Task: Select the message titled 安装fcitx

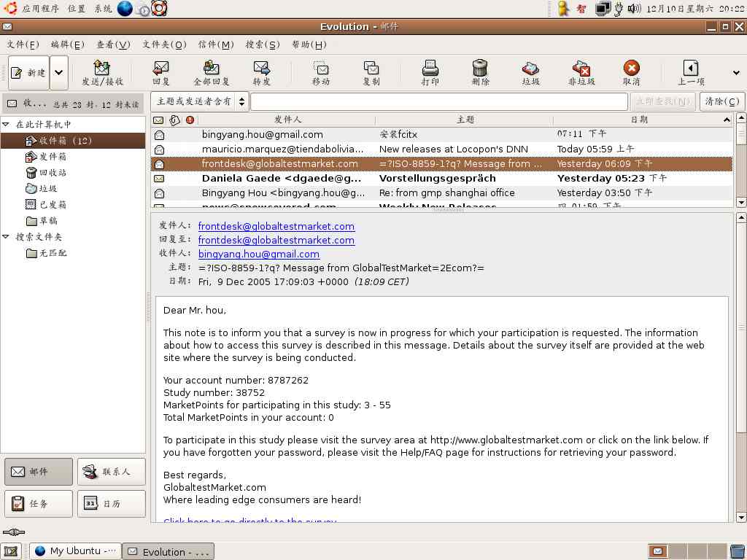Action: (x=442, y=135)
